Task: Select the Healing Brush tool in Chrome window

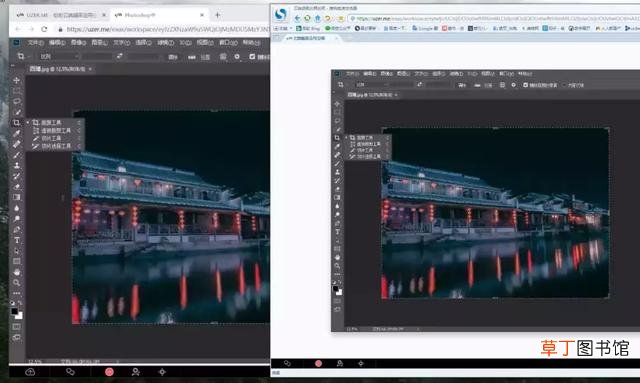Action: tap(17, 144)
